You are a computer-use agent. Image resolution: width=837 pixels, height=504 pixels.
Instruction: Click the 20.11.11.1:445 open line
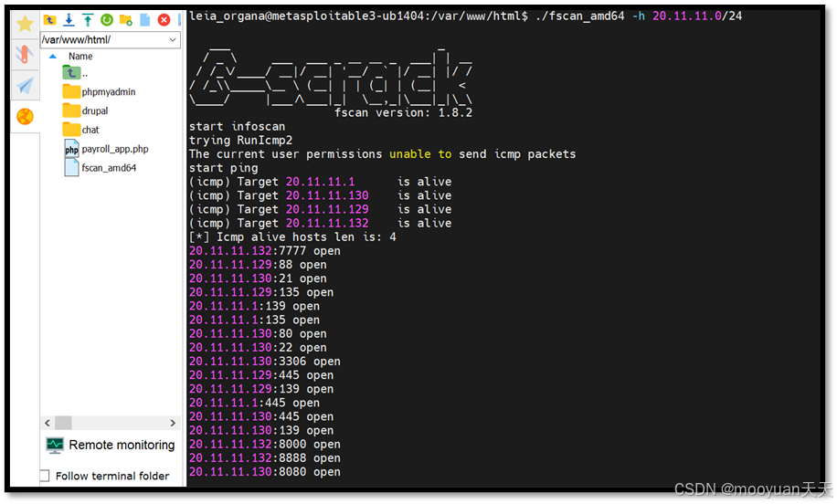coord(255,404)
